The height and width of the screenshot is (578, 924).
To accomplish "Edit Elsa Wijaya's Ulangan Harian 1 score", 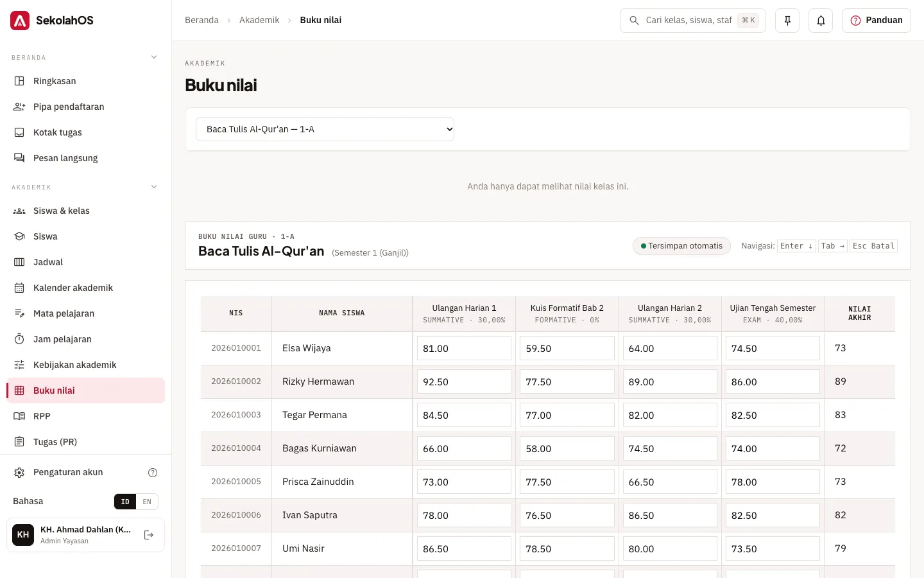I will tap(464, 348).
